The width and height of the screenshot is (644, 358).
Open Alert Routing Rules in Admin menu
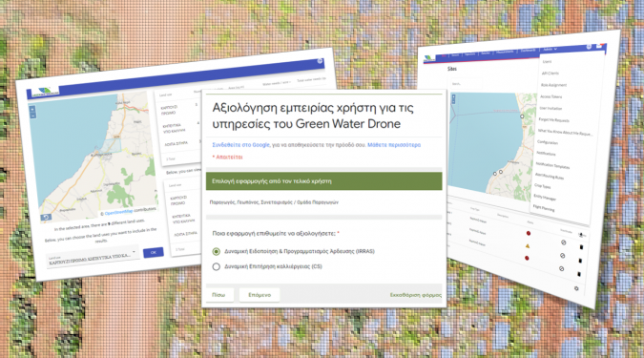click(x=550, y=176)
